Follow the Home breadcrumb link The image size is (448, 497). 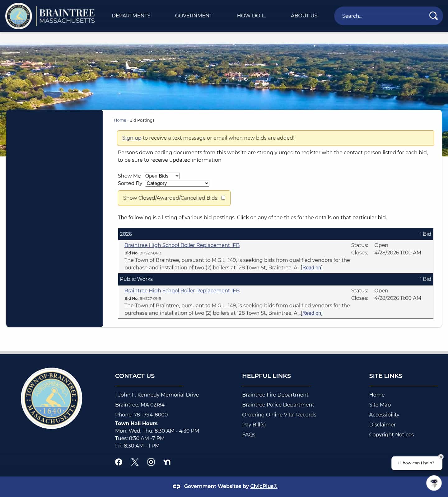pyautogui.click(x=120, y=120)
